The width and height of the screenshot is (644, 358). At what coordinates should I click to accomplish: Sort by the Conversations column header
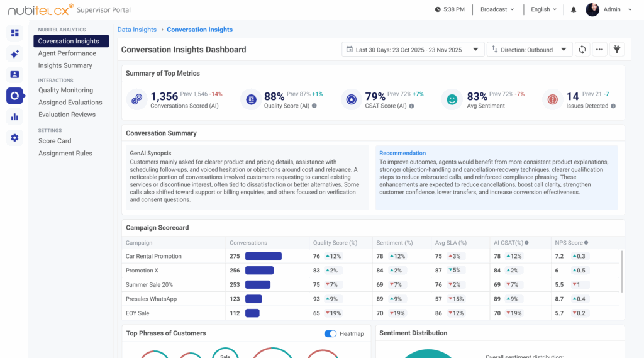pos(248,243)
